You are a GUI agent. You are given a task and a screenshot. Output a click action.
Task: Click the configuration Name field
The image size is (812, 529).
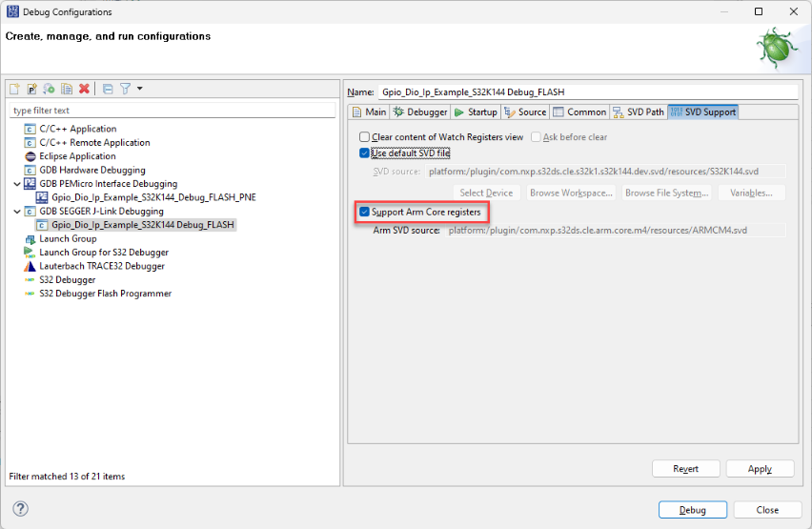point(588,92)
